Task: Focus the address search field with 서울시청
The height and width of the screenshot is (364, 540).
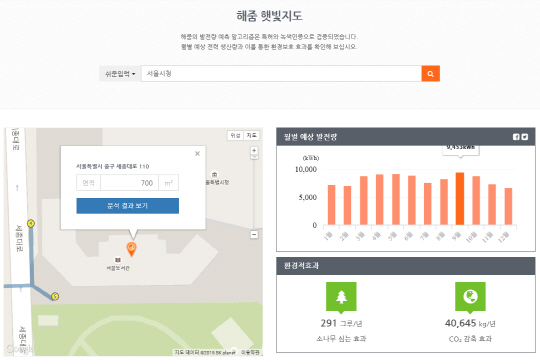Action: 281,73
